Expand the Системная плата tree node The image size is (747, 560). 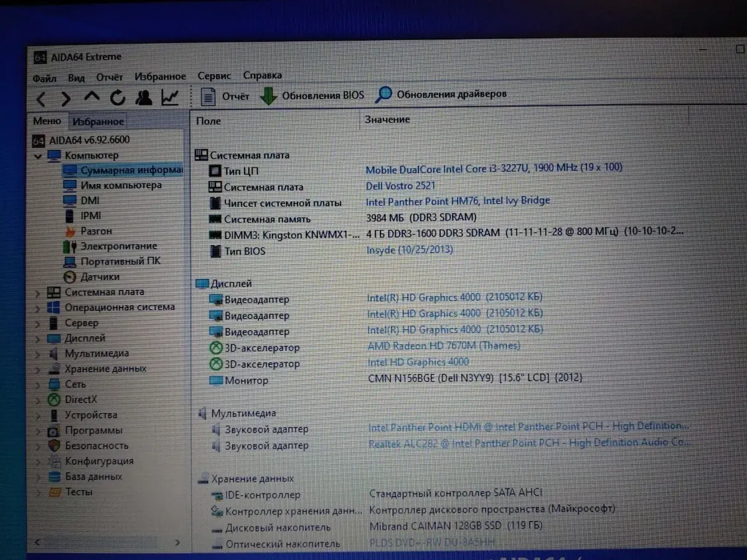click(39, 292)
